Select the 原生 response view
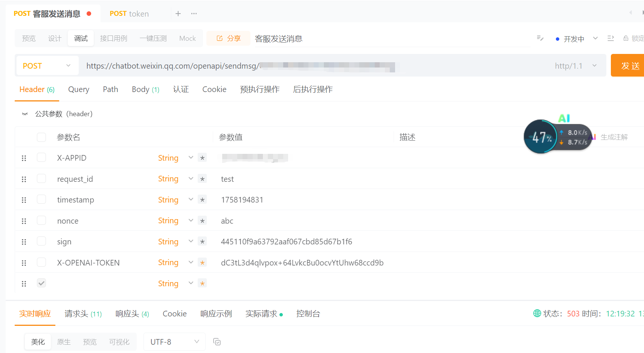 (x=64, y=342)
